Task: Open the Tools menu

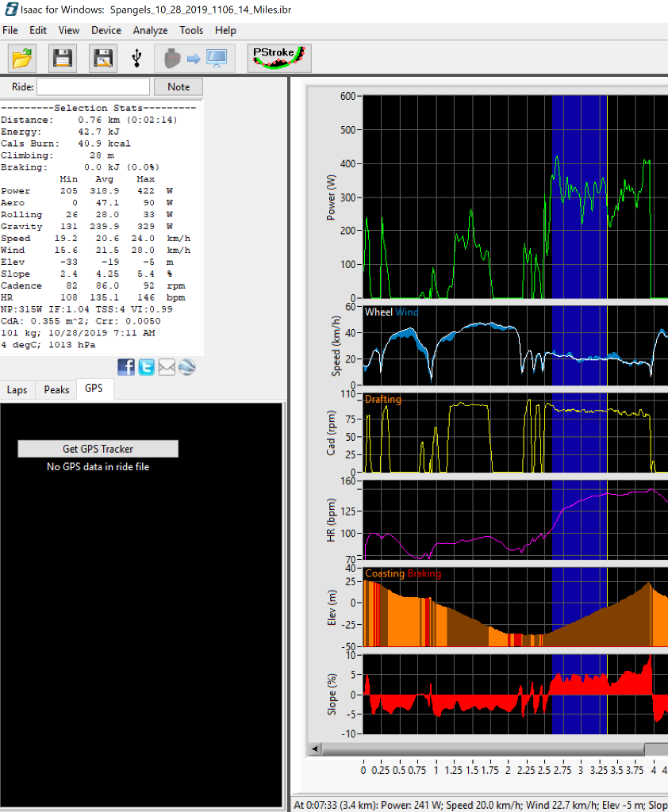Action: tap(191, 30)
